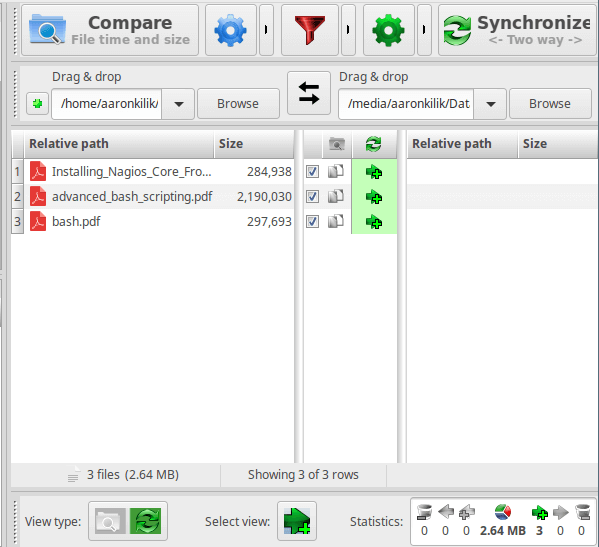Screen dimensions: 599x547
Task: Click category icon for Installing_Nagios_Core row
Action: coord(336,171)
